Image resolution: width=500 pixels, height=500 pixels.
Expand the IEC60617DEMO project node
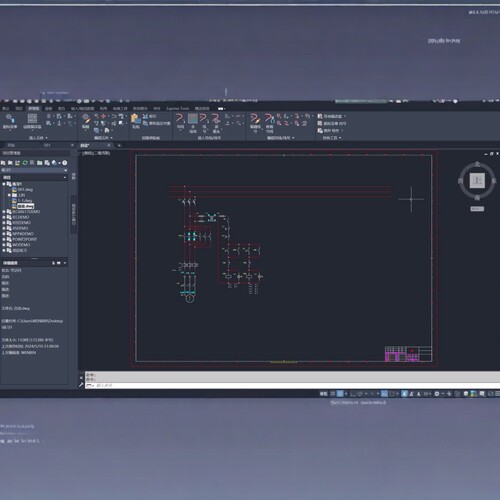[4, 212]
